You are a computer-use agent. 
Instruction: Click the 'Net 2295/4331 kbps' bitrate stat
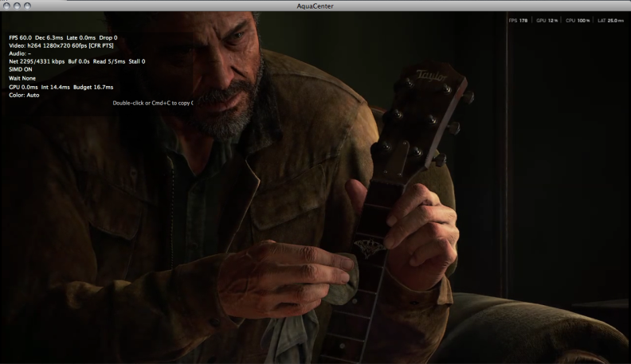(37, 61)
